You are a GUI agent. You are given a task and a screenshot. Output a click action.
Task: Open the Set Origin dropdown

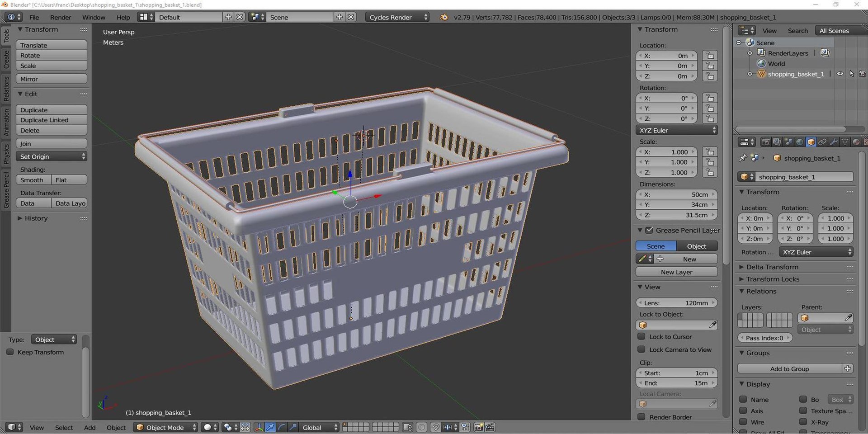pos(52,156)
